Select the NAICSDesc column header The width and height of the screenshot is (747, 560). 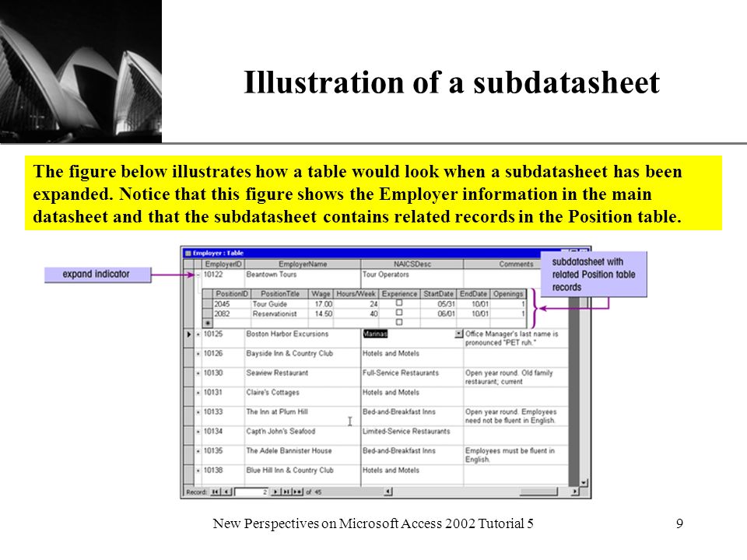(x=412, y=264)
